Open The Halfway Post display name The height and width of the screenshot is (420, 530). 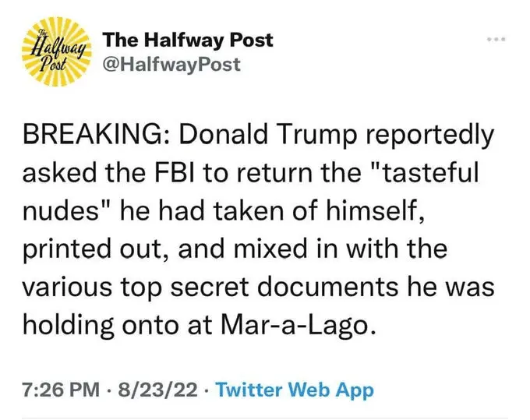(x=188, y=39)
